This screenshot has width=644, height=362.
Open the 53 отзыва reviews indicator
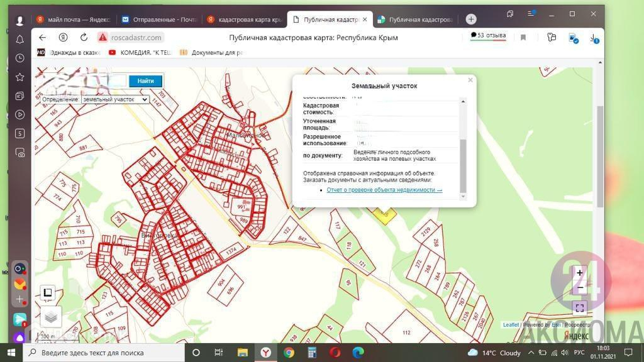[x=488, y=36]
